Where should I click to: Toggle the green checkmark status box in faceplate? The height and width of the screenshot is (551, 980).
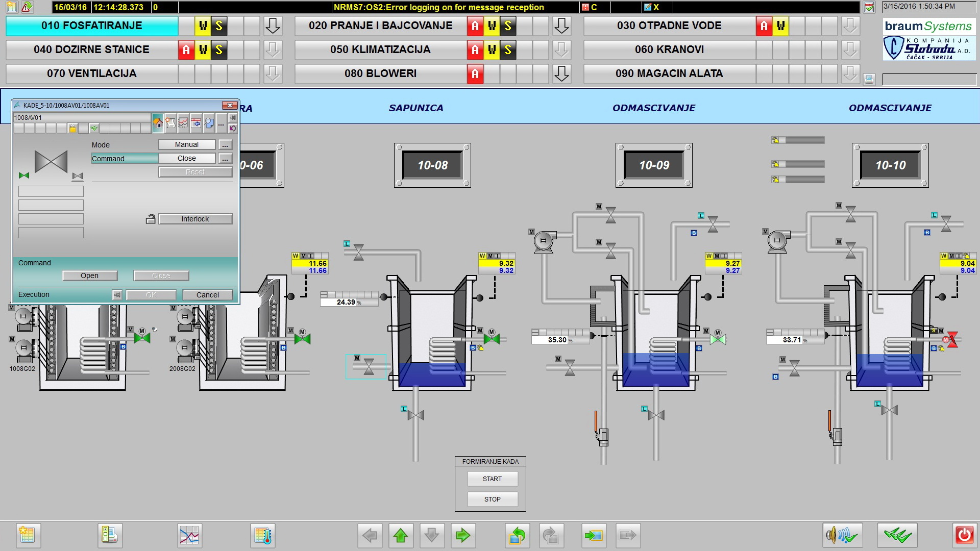94,128
